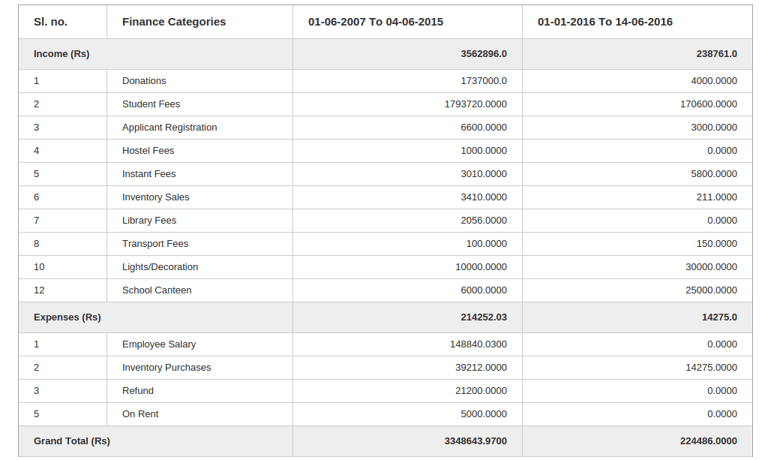Click the Library Fees category
This screenshot has width=768, height=460.
point(149,220)
